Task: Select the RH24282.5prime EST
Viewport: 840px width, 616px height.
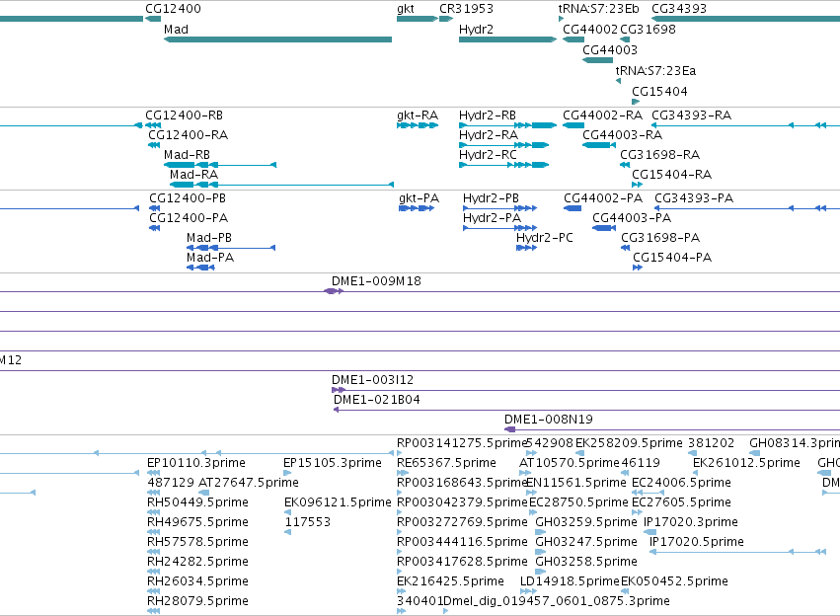Action: [x=154, y=573]
